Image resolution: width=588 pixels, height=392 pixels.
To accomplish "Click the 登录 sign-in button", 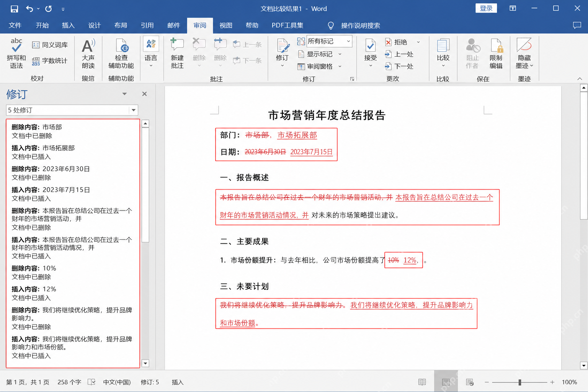I will coord(486,8).
